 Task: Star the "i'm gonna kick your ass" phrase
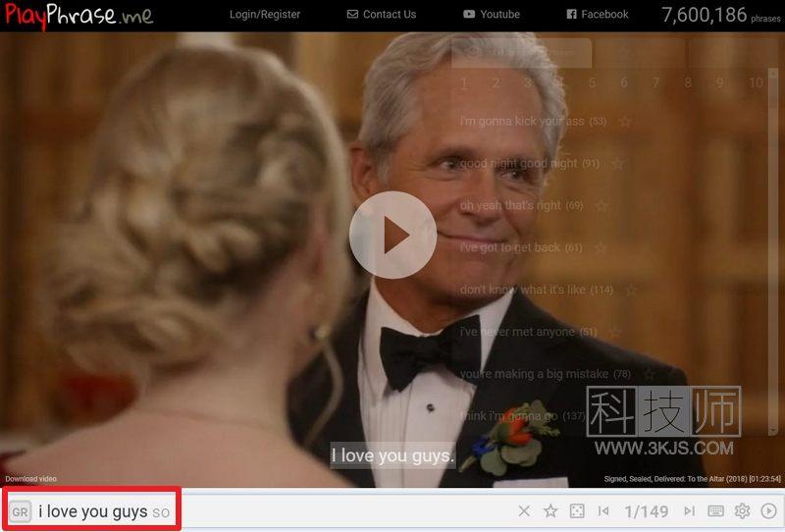pos(625,122)
